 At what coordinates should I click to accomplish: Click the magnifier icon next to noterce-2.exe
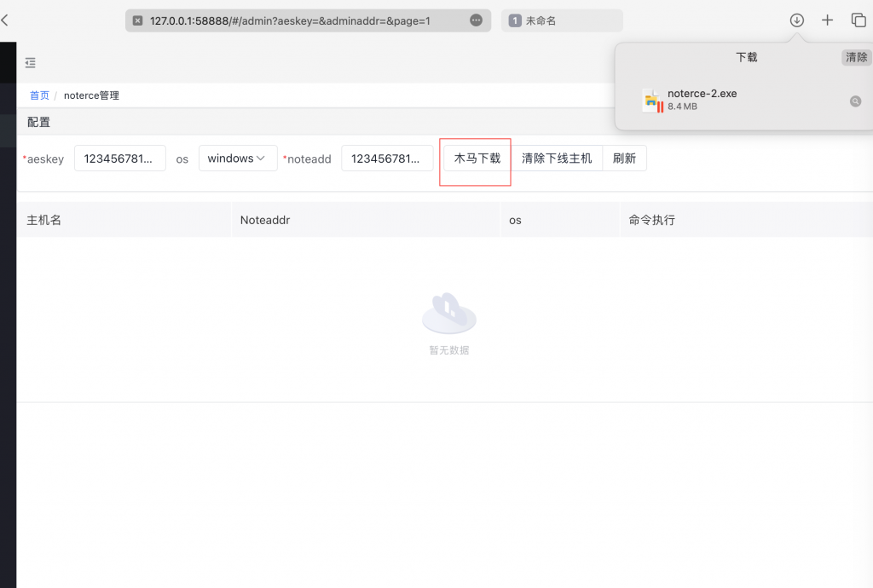(855, 101)
